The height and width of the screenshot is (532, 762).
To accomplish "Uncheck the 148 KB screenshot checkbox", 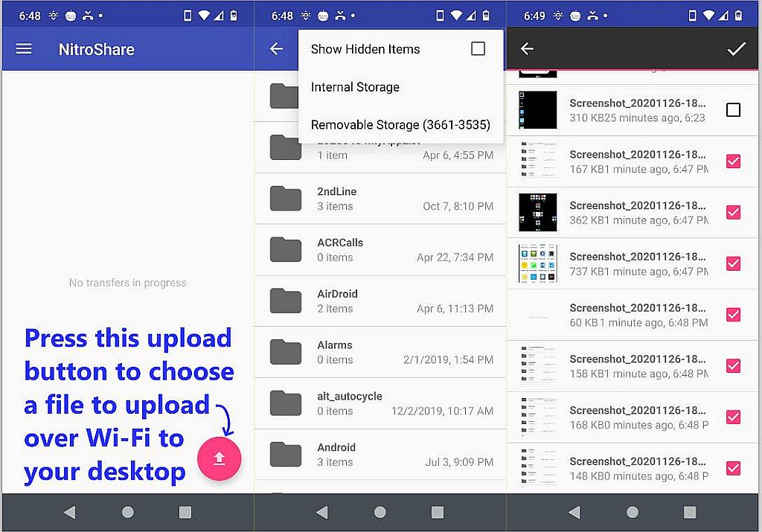I will [733, 468].
